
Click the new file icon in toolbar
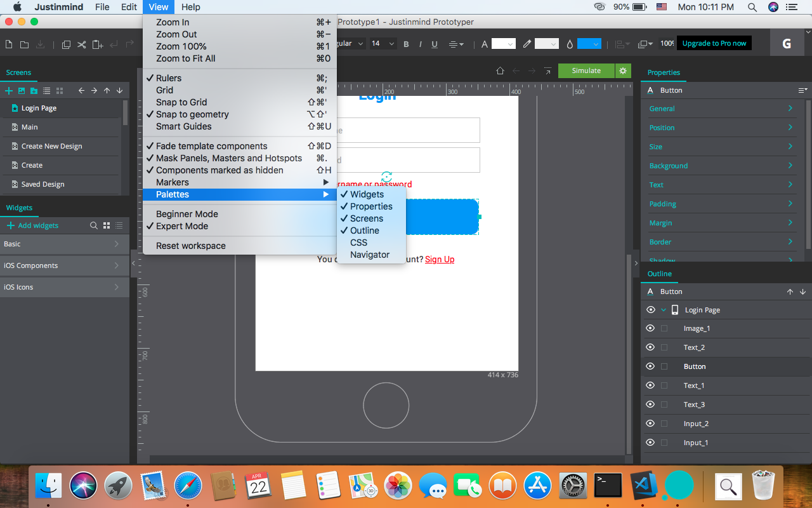[x=9, y=44]
